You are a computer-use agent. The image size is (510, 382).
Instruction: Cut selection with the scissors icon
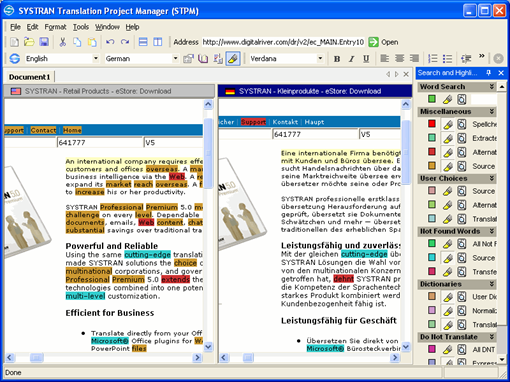tap(62, 42)
